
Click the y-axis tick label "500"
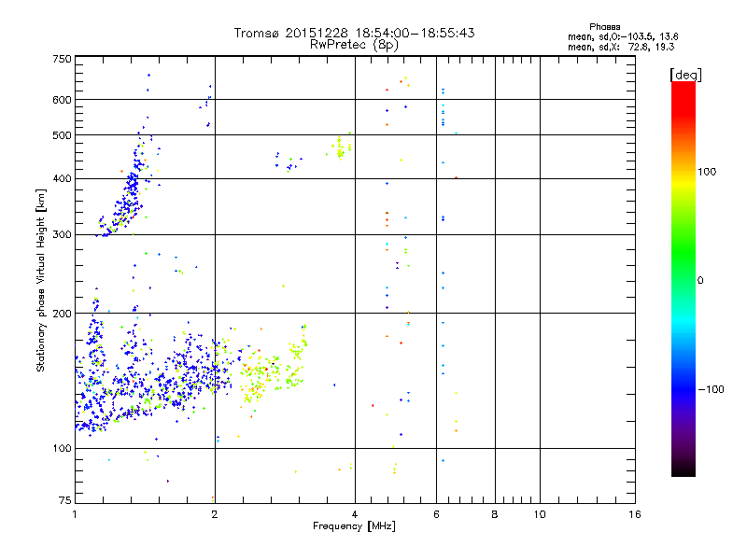62,135
